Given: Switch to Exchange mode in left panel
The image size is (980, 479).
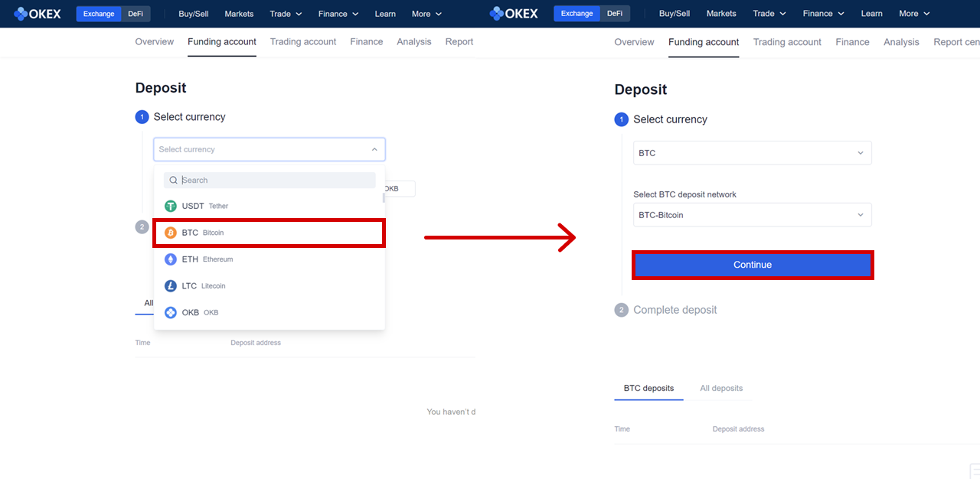Looking at the screenshot, I should coord(99,14).
